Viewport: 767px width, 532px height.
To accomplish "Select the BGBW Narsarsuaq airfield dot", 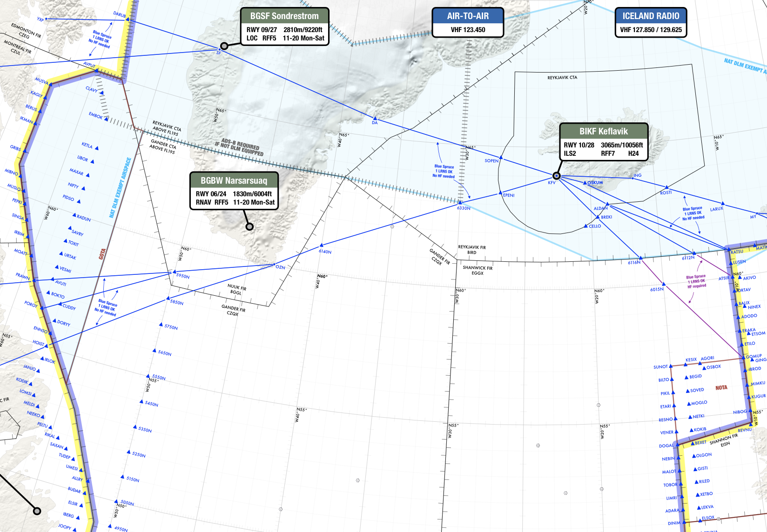I will pos(249,226).
